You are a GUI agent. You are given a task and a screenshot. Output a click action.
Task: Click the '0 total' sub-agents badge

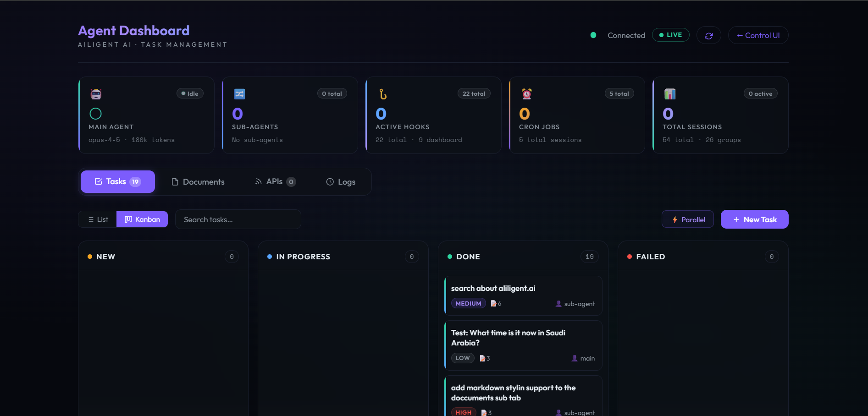332,93
